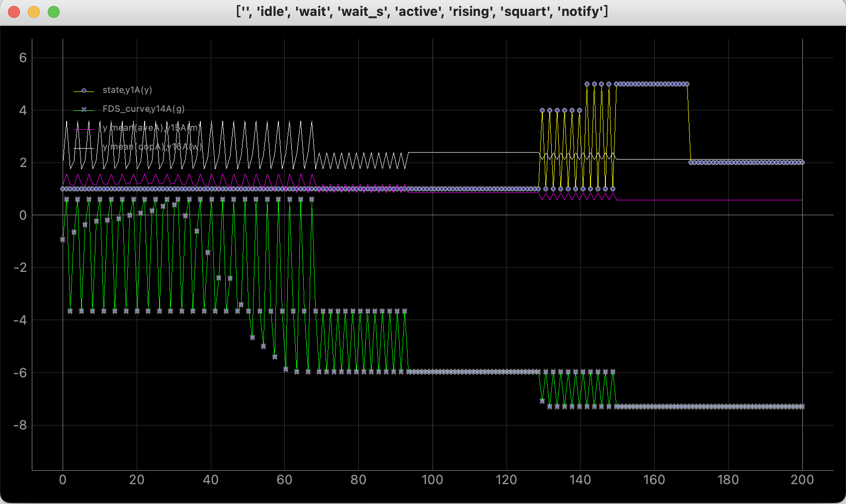Click x-axis tick label 100
This screenshot has width=846, height=504.
(x=432, y=480)
